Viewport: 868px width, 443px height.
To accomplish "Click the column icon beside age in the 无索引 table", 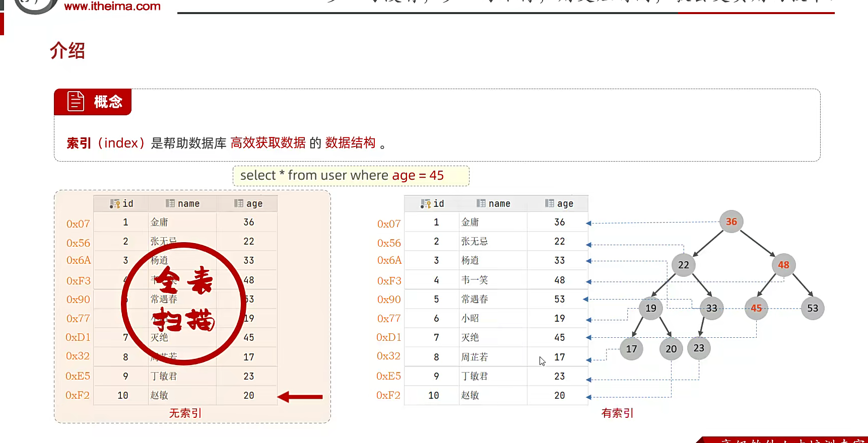I will 239,203.
